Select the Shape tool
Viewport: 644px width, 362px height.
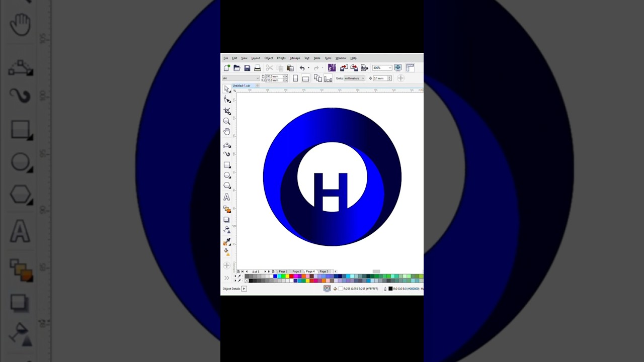[227, 100]
